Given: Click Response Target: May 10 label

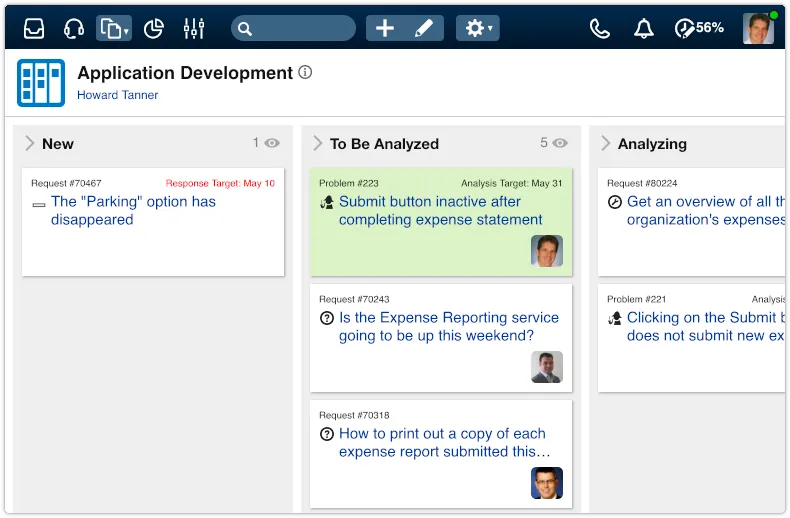Looking at the screenshot, I should (x=220, y=183).
